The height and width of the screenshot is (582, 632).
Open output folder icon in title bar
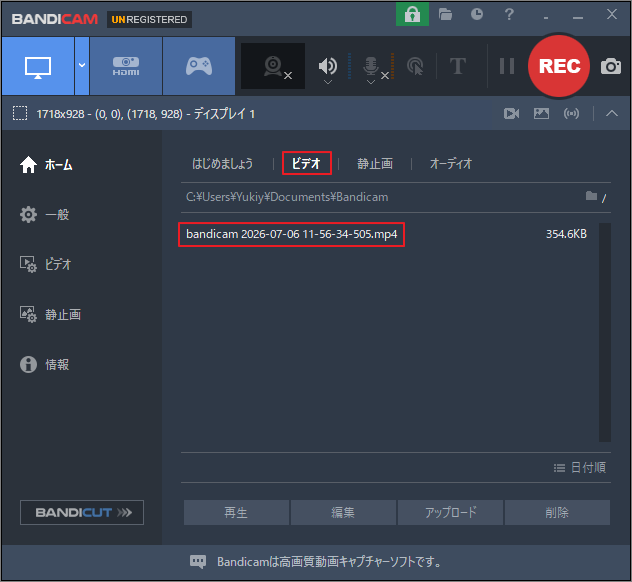click(445, 15)
